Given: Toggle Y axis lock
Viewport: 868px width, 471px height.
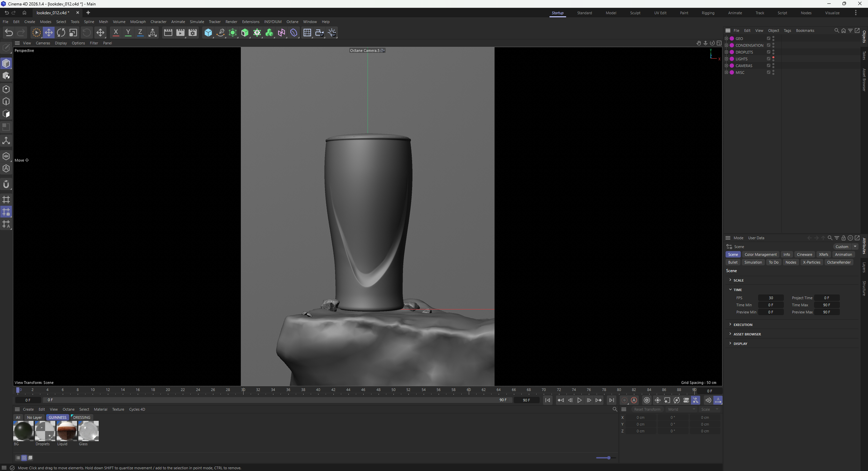Looking at the screenshot, I should coord(128,33).
